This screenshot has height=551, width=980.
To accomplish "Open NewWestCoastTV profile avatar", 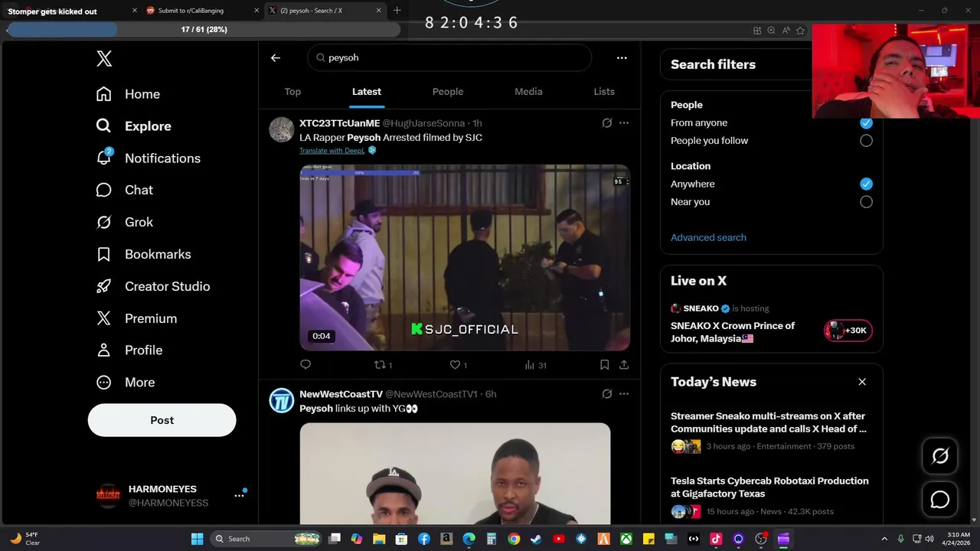I will (x=282, y=400).
